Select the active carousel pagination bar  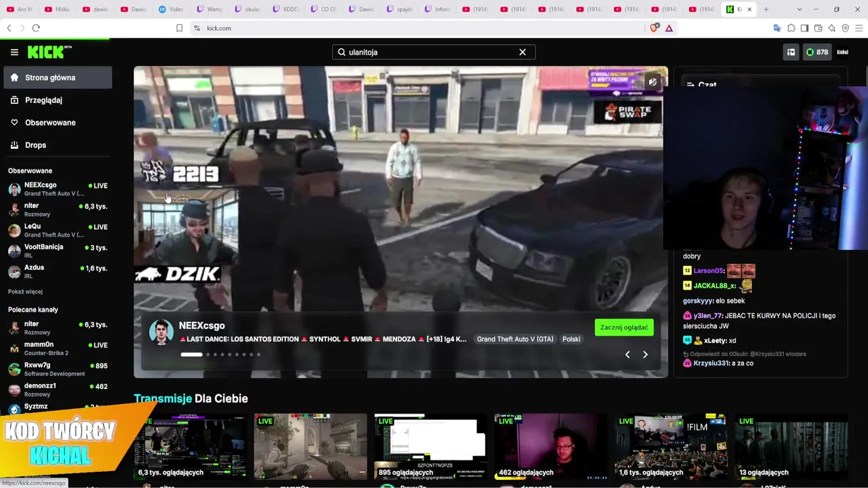(191, 354)
